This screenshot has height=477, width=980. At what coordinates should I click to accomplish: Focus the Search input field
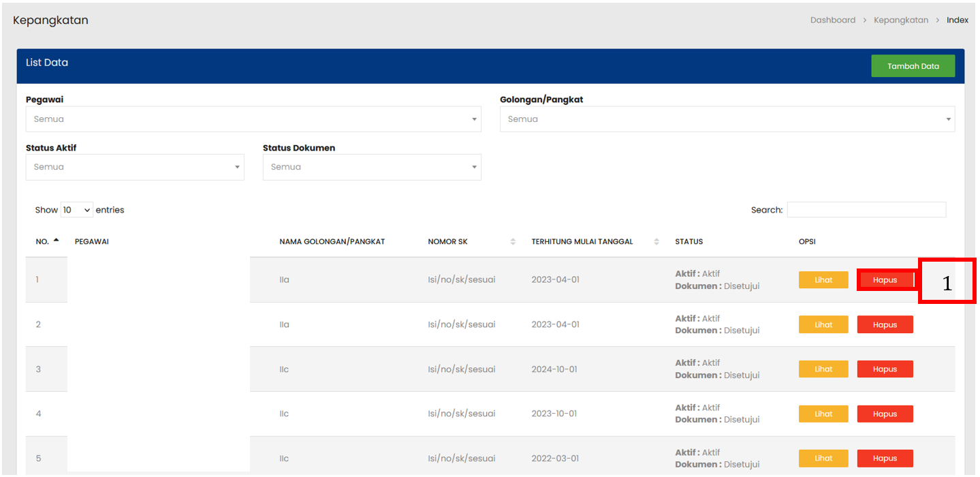(x=866, y=210)
